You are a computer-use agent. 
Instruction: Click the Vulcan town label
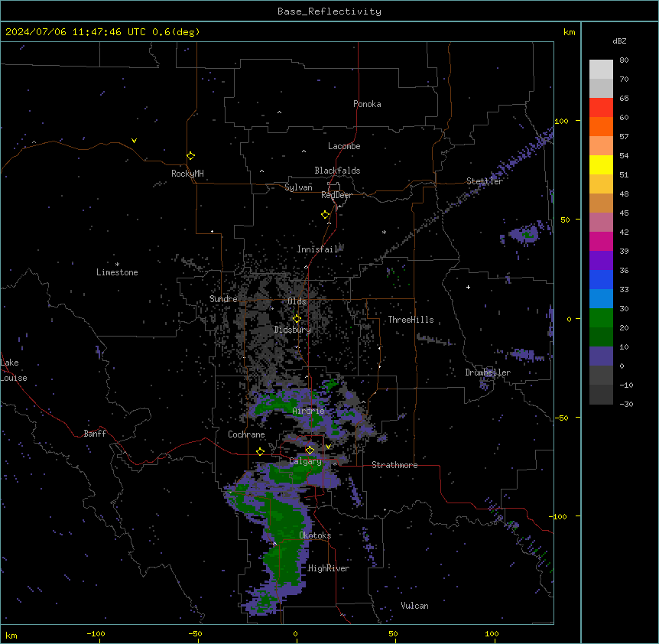pos(415,606)
